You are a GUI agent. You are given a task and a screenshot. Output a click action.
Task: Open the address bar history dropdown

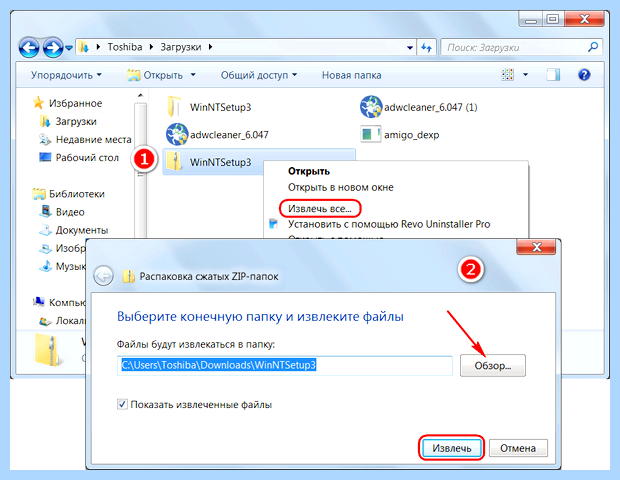pyautogui.click(x=410, y=48)
